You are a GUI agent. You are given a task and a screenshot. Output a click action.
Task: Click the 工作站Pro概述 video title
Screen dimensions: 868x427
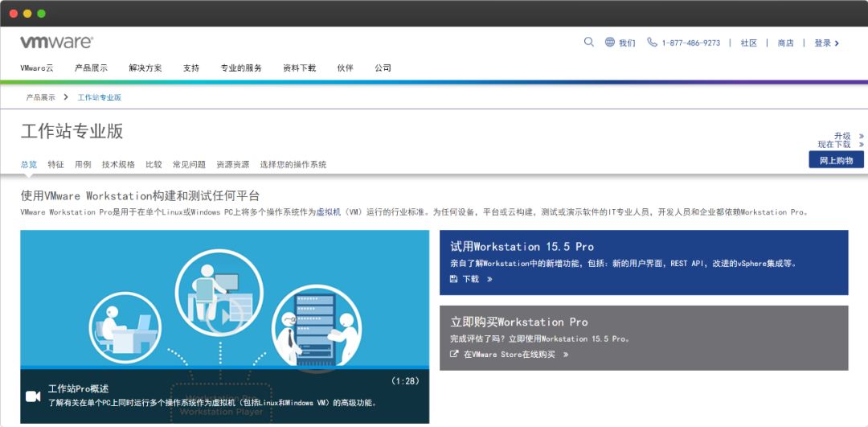tap(78, 388)
